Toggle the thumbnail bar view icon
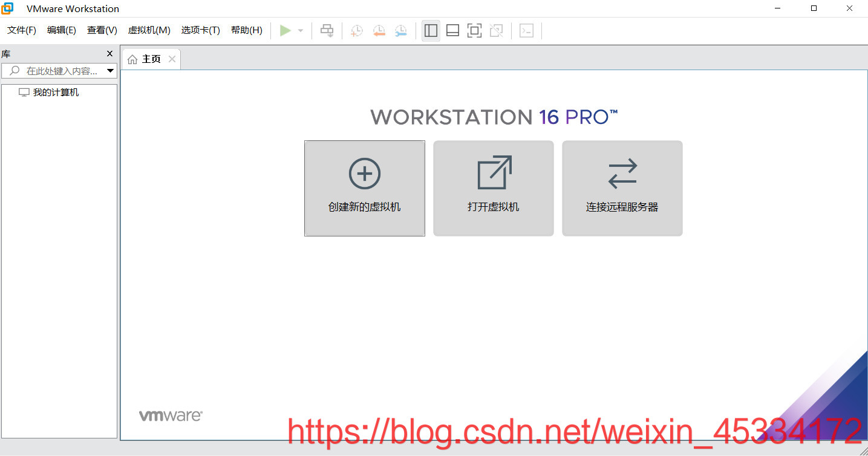The width and height of the screenshot is (868, 456). 452,30
